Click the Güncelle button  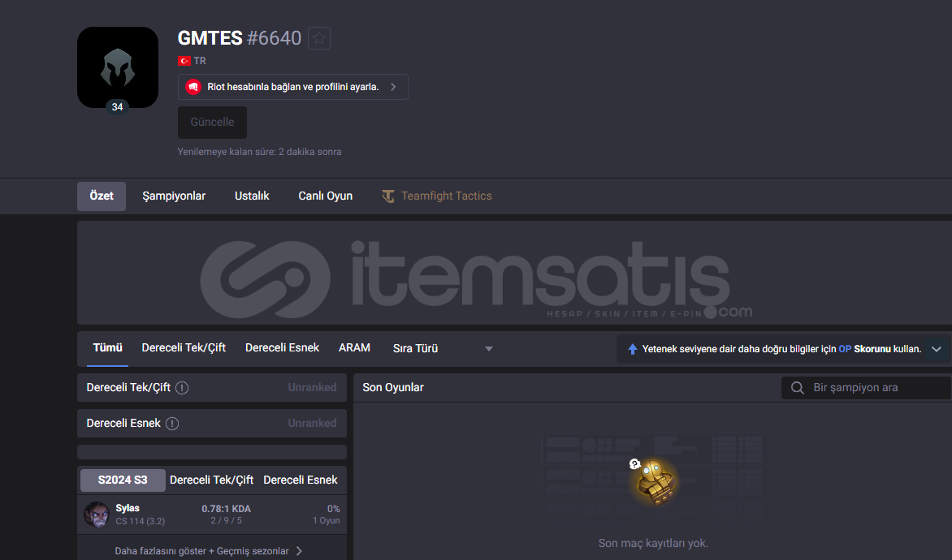pyautogui.click(x=212, y=122)
